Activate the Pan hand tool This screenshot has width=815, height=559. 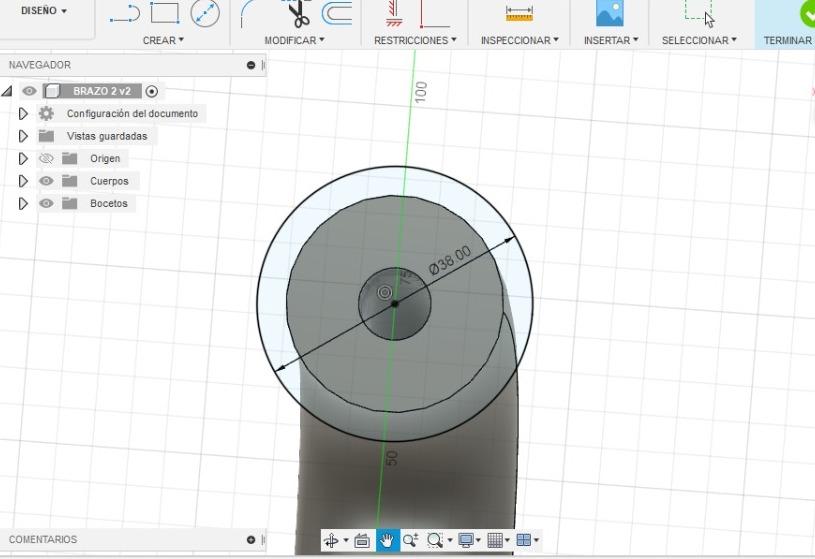tap(387, 540)
